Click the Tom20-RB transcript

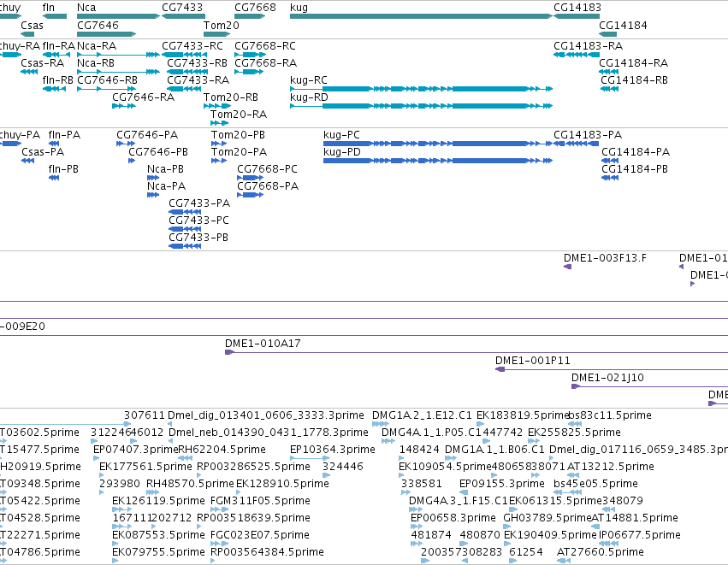click(x=216, y=106)
